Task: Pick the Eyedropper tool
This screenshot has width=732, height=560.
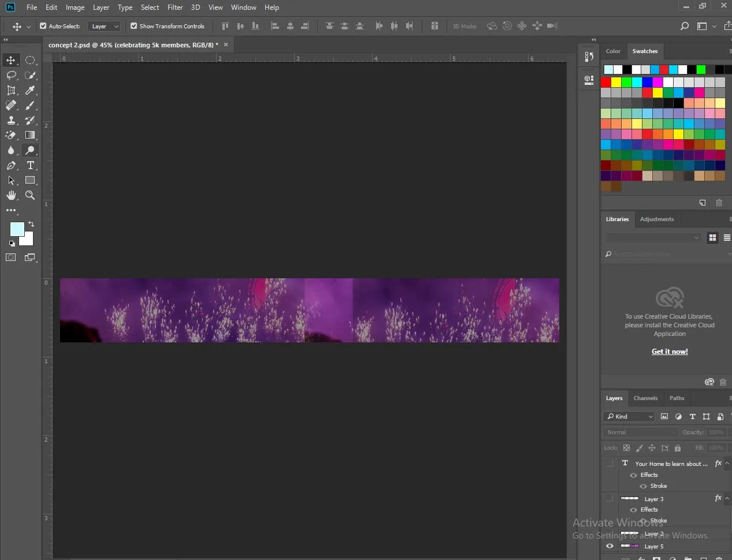Action: pyautogui.click(x=30, y=90)
